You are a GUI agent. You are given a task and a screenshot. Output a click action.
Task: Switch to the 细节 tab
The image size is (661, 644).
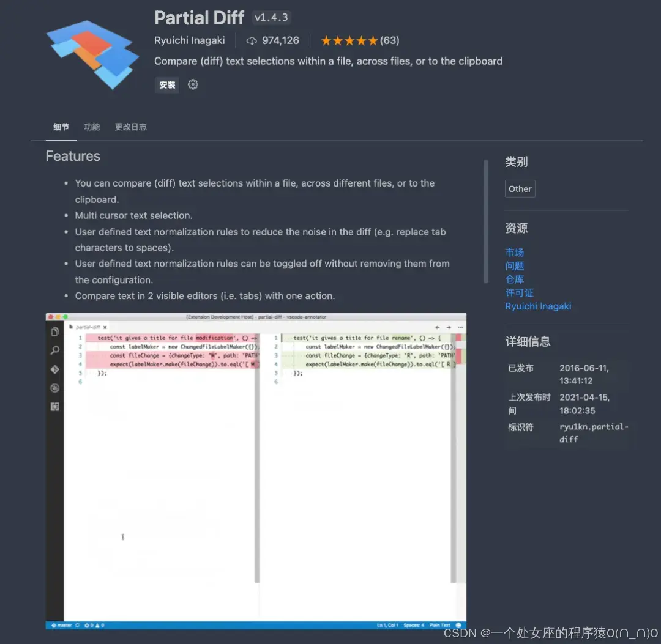coord(61,127)
